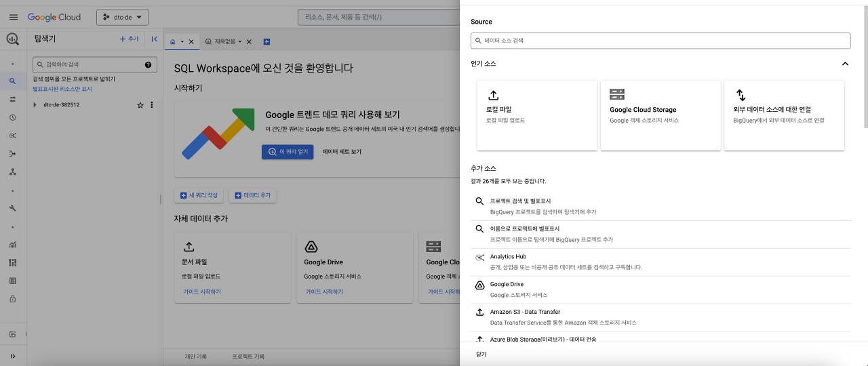Expand the left sidebar with arrow icon

click(13, 356)
